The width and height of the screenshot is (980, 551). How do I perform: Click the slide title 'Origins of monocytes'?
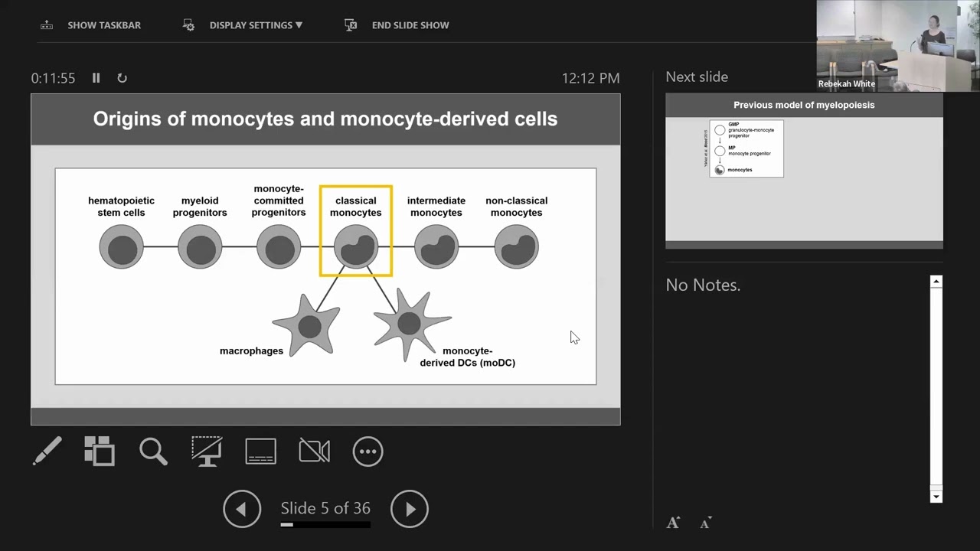(x=325, y=119)
